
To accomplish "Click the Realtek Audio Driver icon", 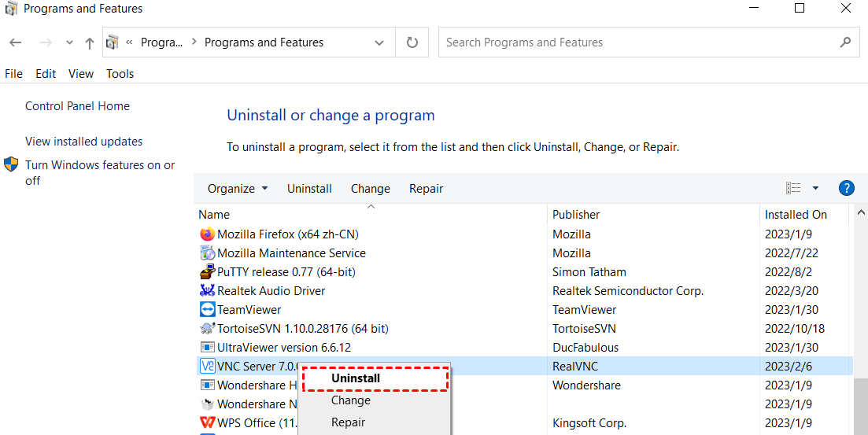I will (207, 291).
